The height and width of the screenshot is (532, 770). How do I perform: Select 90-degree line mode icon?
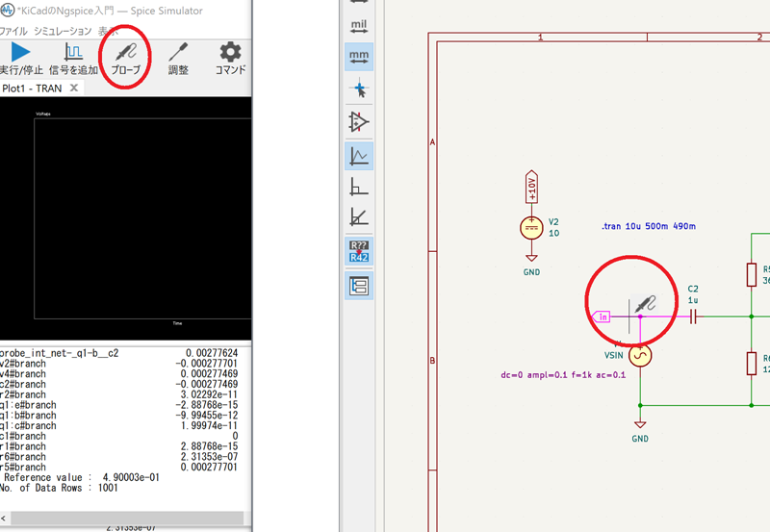tap(359, 187)
